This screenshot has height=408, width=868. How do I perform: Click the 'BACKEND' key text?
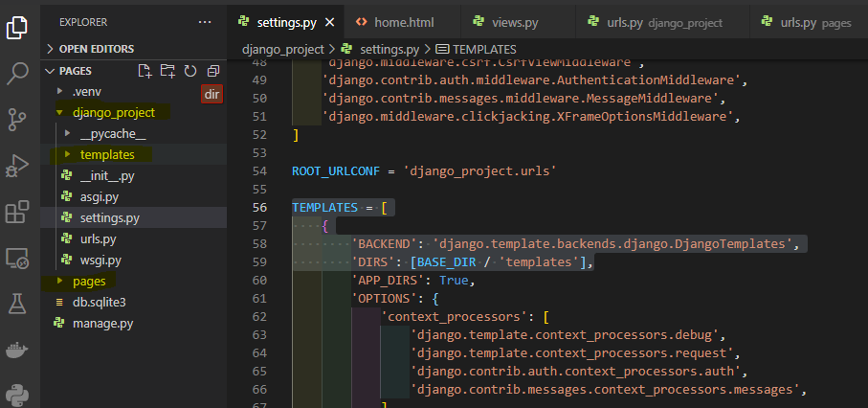click(384, 244)
